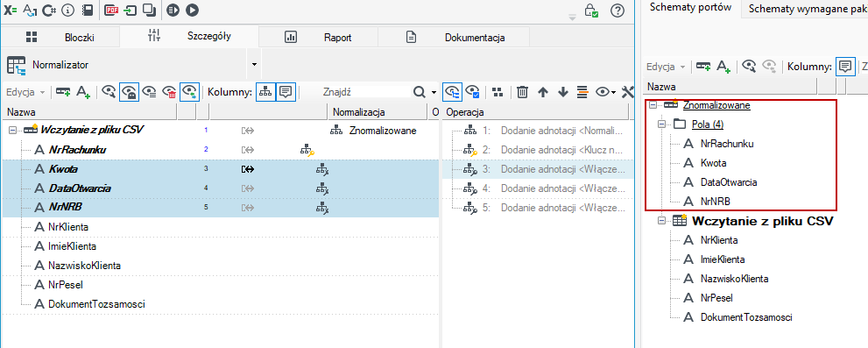
Task: Click the eye-with-red-trash icon
Action: (x=169, y=92)
